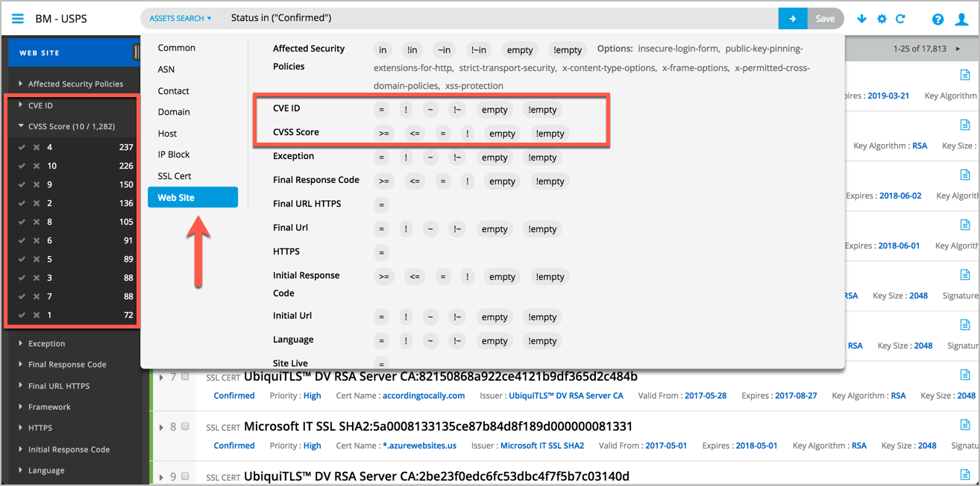The width and height of the screenshot is (980, 486).
Task: Choose '~' operator for Final Url
Action: (430, 229)
